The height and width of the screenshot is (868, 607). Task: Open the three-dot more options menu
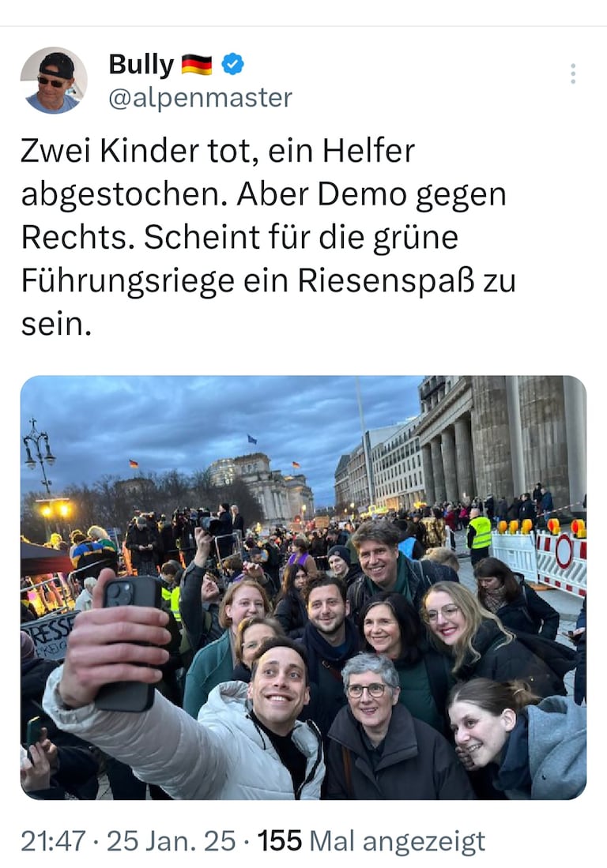coord(573,73)
